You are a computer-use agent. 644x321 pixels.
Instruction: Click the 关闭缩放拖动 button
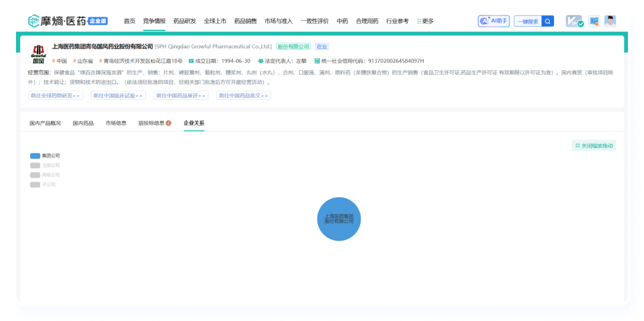(594, 146)
